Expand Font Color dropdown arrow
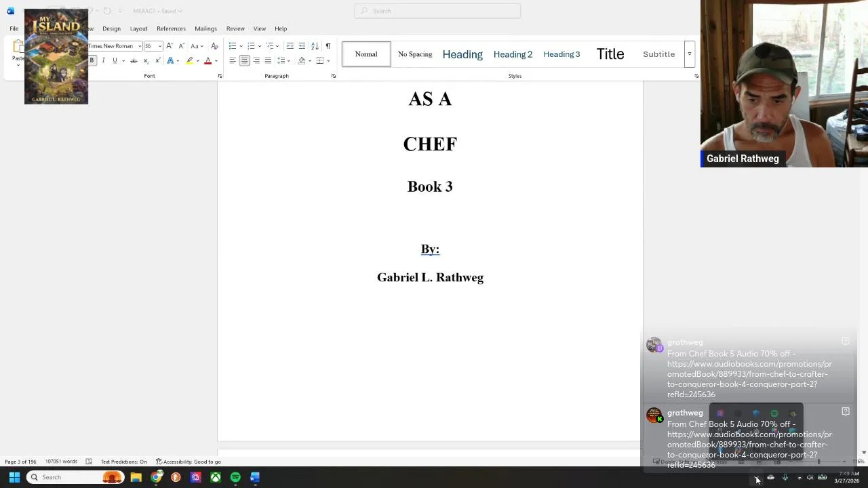Viewport: 868px width, 488px height. tap(216, 60)
